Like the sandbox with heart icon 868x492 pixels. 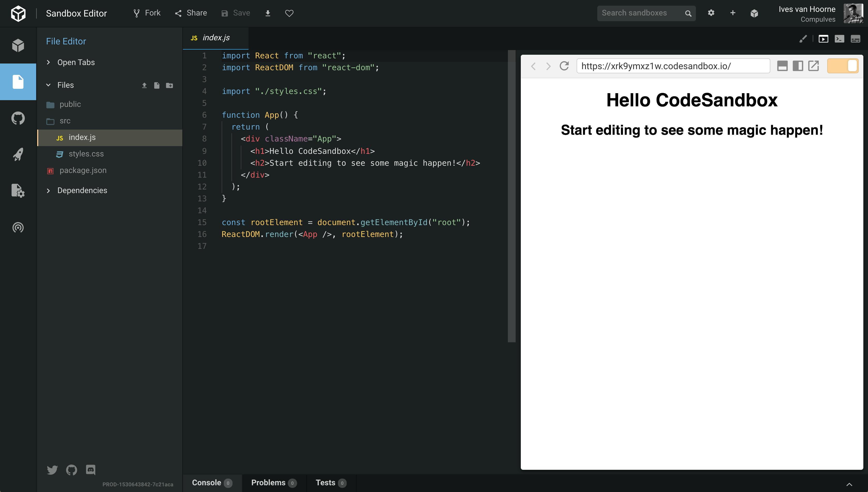click(289, 13)
